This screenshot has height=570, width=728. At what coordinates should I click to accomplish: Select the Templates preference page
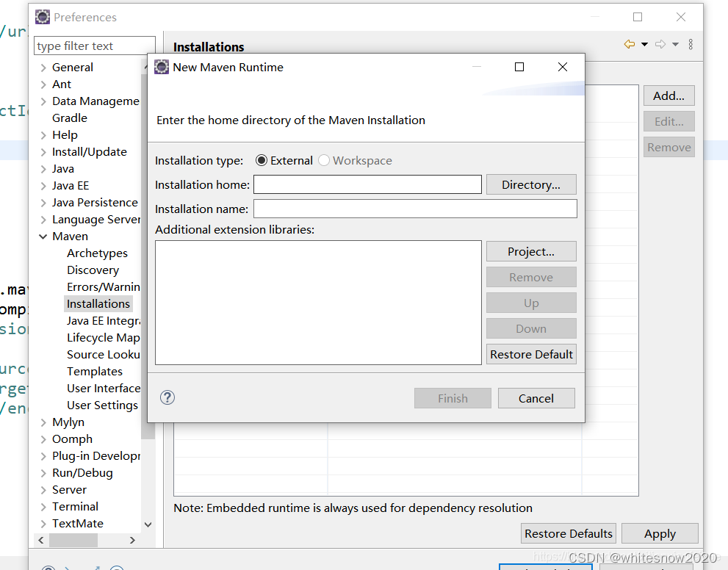tap(94, 371)
